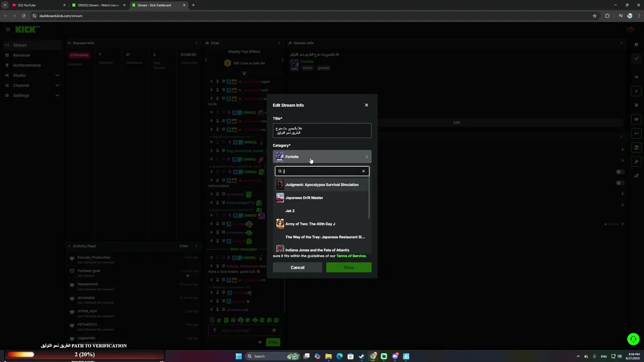The width and height of the screenshot is (644, 362).
Task: Open Discord from the taskbar
Action: (395, 356)
